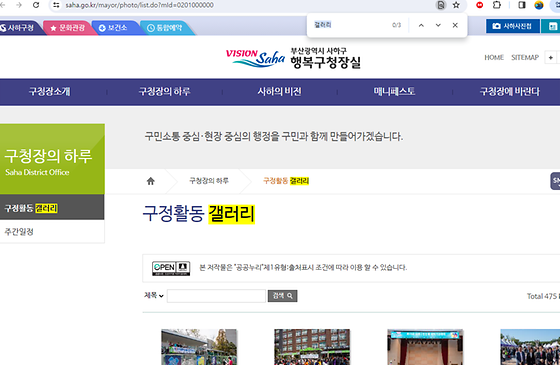Click the translate page icon in address bar
The width and height of the screenshot is (560, 365).
441,5
